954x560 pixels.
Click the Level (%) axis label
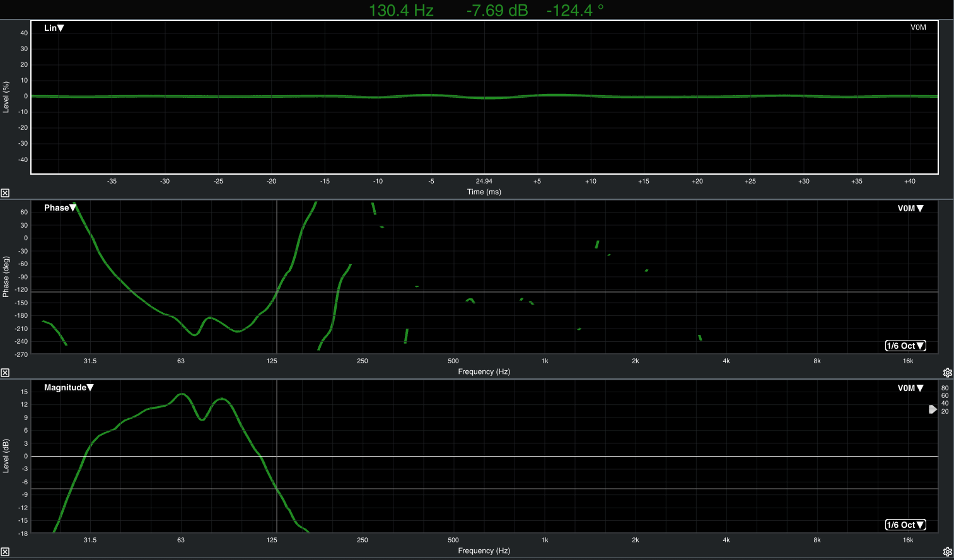[x=6, y=96]
